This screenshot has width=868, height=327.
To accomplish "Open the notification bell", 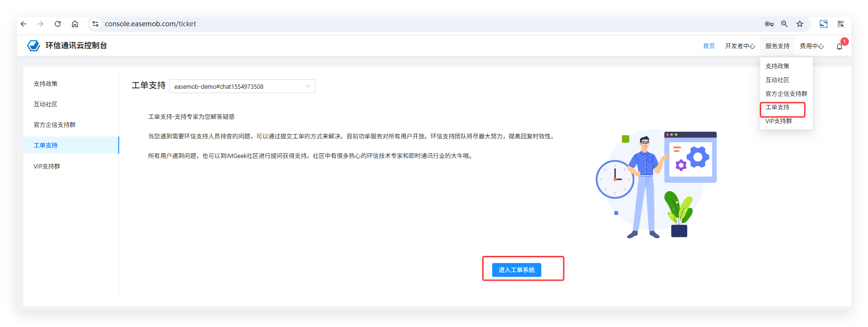I will pos(839,46).
